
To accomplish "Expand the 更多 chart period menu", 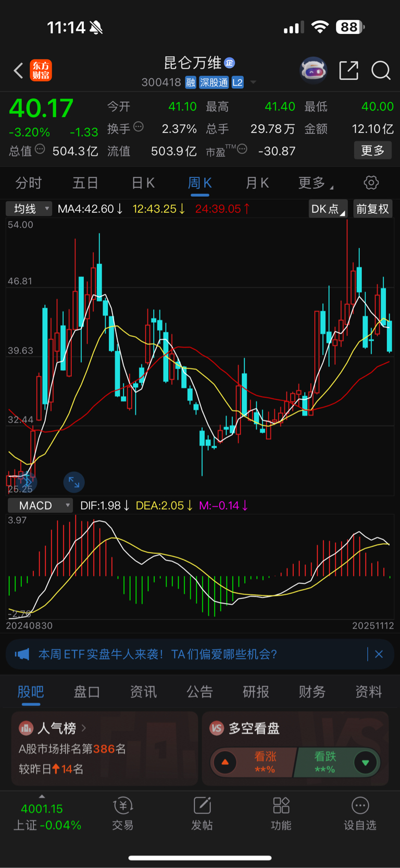I will 316,183.
